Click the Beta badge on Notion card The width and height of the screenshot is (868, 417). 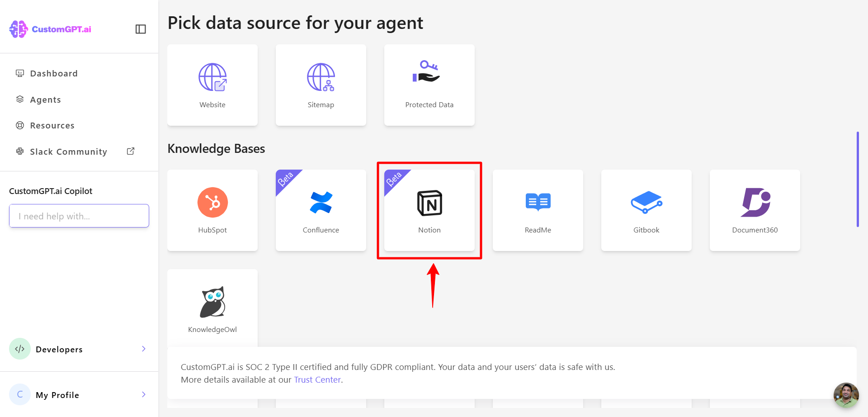coord(394,180)
